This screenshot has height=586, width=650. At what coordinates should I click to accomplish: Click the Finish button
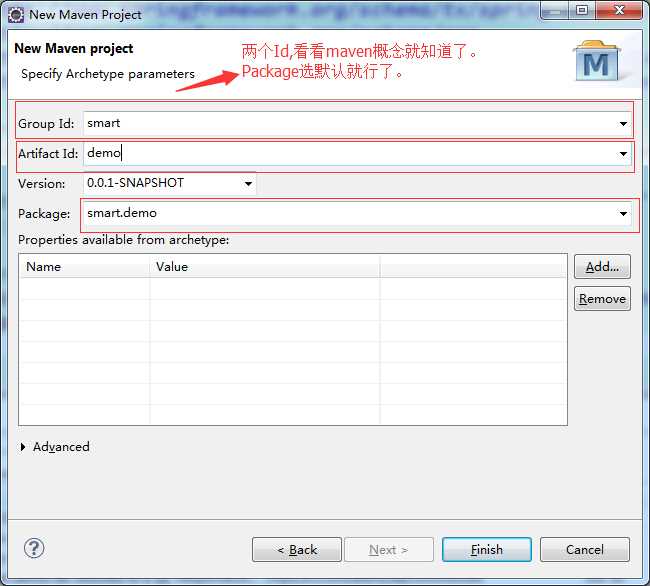coord(487,550)
